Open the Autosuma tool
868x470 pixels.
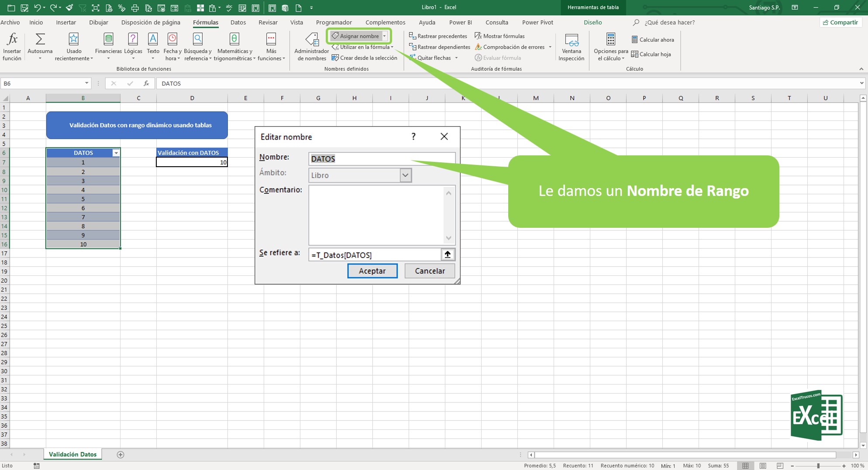click(40, 45)
